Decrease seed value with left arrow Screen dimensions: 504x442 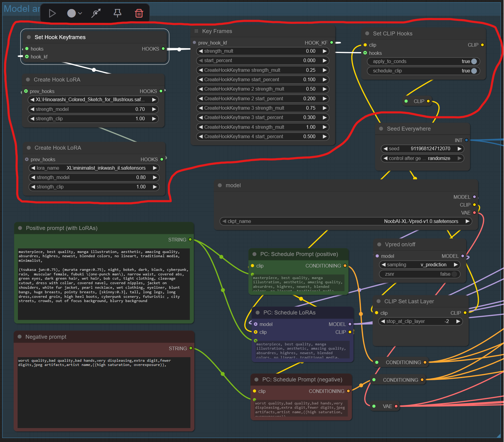click(x=385, y=149)
